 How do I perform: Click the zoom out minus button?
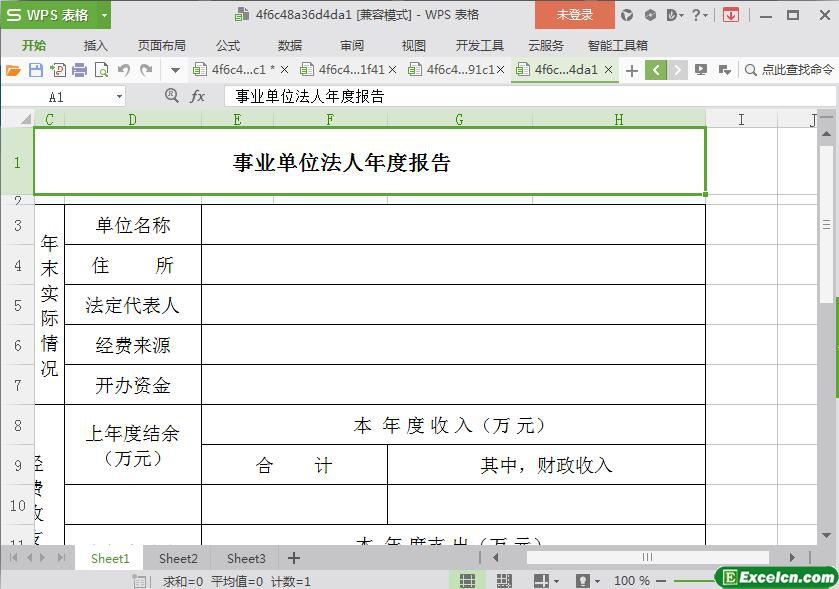(661, 580)
